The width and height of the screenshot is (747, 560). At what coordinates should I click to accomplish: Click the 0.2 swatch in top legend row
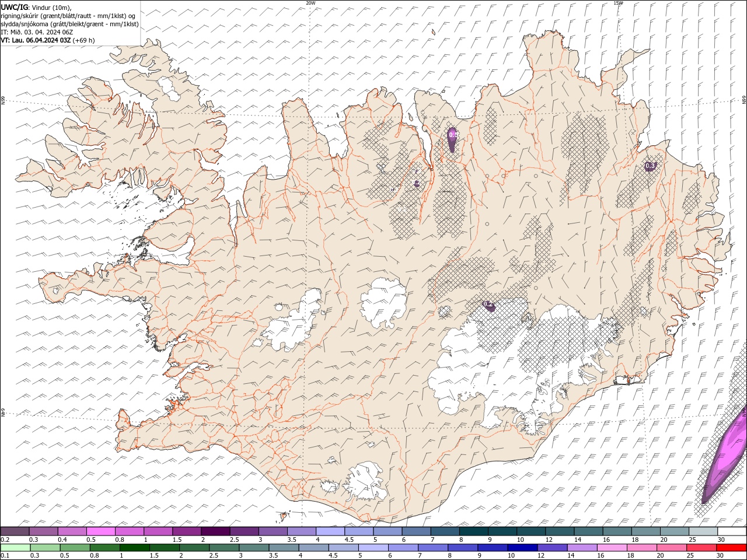tap(15, 531)
